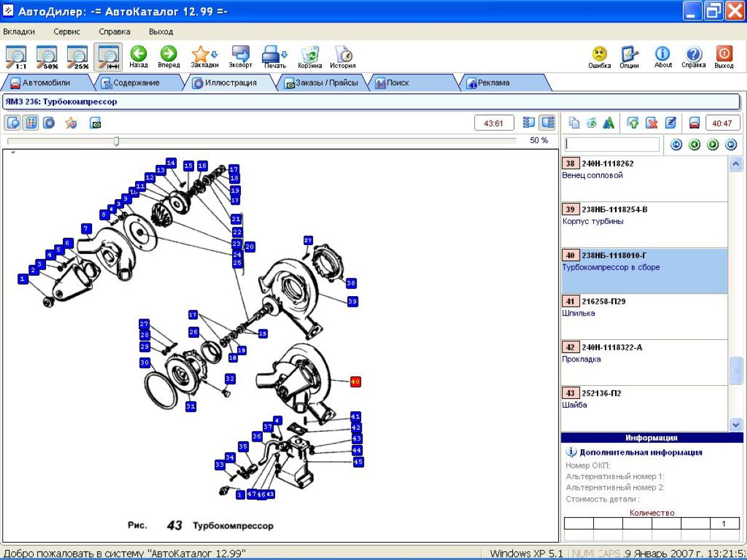This screenshot has height=560, width=747.
Task: Set zoom to 25% magnifier icon
Action: pyautogui.click(x=78, y=57)
